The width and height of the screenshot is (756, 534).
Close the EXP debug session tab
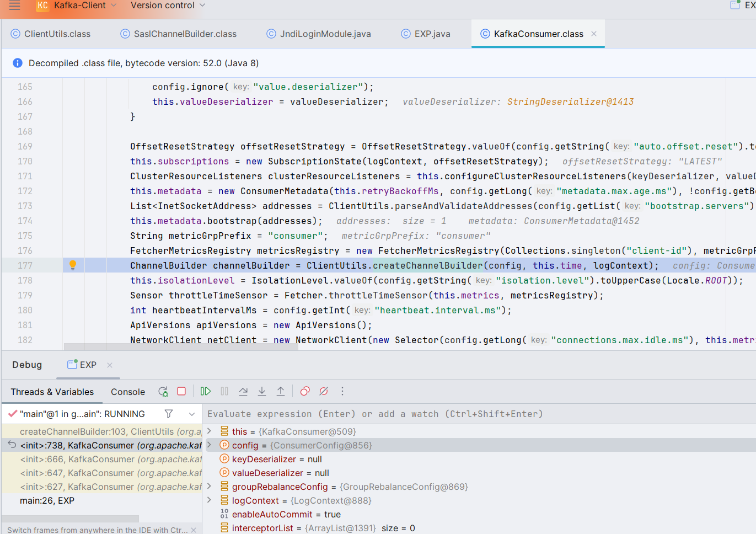coord(110,365)
